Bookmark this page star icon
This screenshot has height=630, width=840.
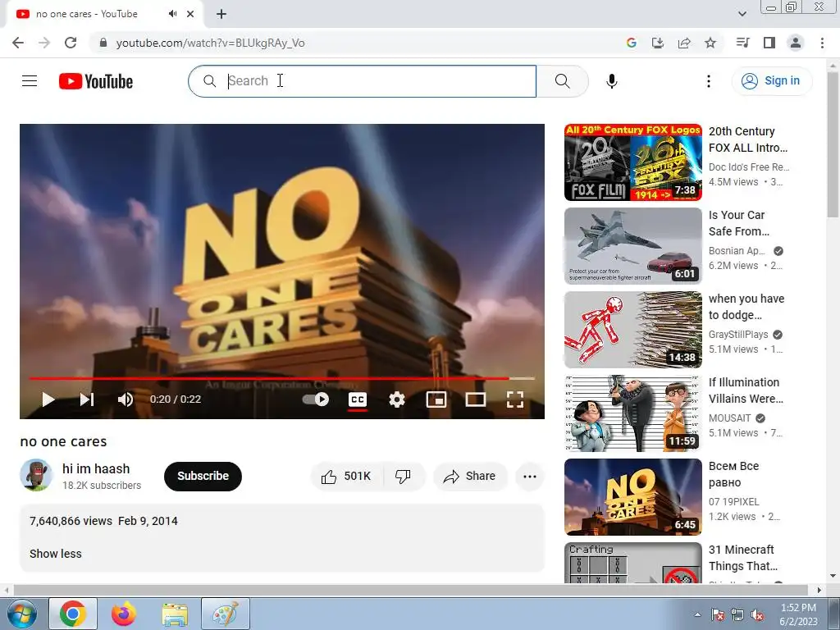pos(710,43)
